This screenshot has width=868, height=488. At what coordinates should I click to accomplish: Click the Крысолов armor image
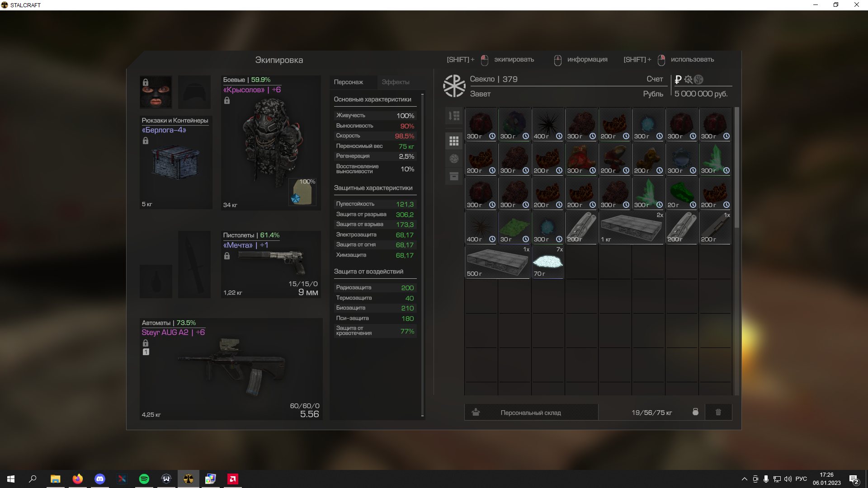[x=271, y=142]
